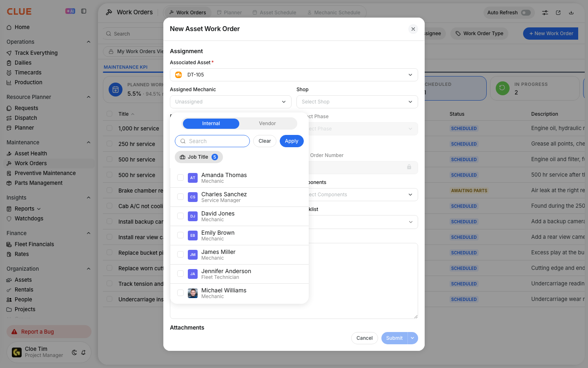The width and height of the screenshot is (588, 368).
Task: Collapse the Operations sidebar section
Action: point(89,42)
